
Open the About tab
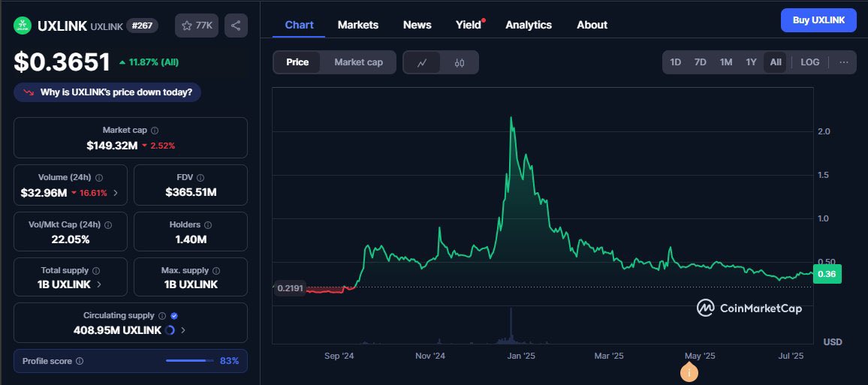click(592, 25)
